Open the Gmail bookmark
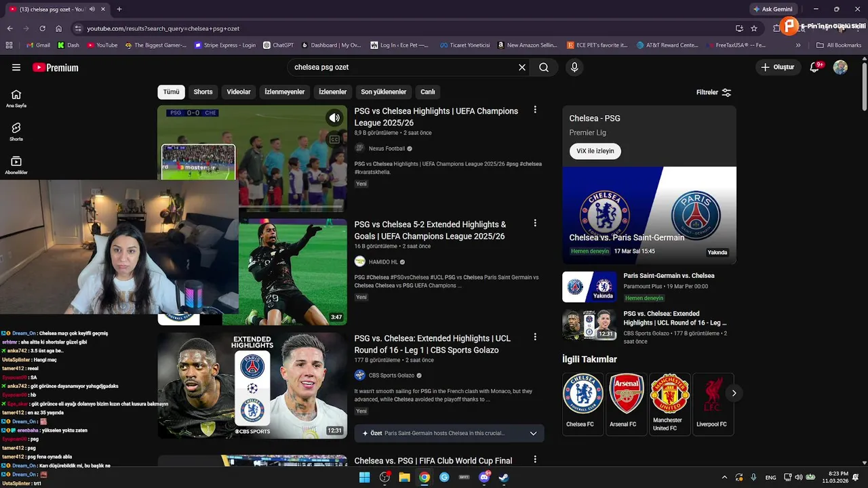Screen dimensions: 868x488 pos(38,45)
